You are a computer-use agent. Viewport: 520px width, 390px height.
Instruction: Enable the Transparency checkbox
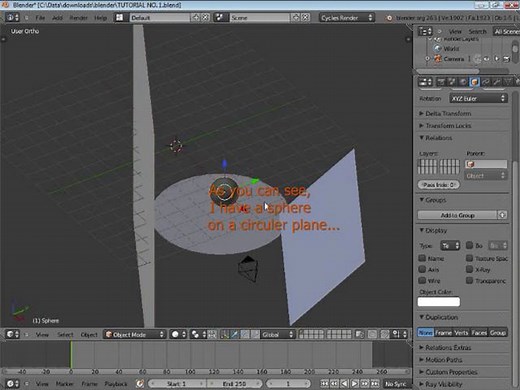pyautogui.click(x=469, y=280)
